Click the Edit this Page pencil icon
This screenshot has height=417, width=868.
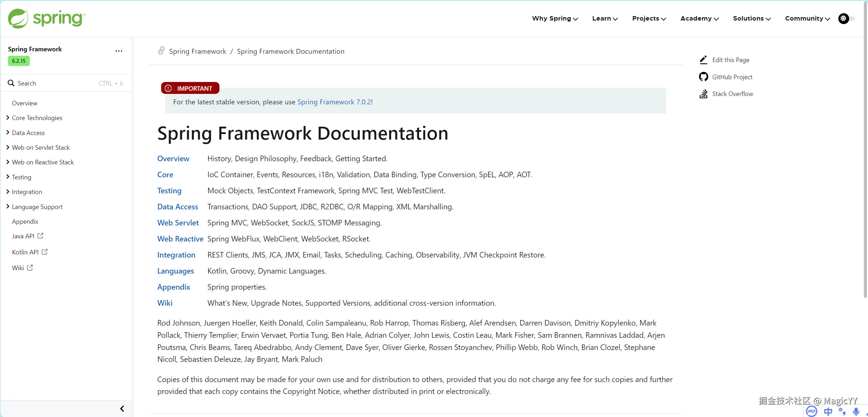click(x=704, y=60)
